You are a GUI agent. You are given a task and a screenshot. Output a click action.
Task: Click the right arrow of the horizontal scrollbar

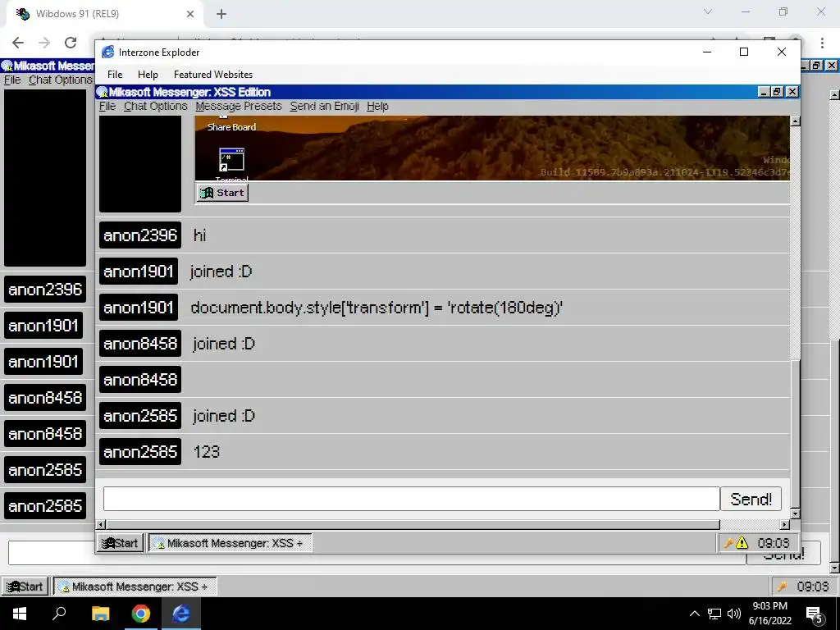pyautogui.click(x=785, y=524)
